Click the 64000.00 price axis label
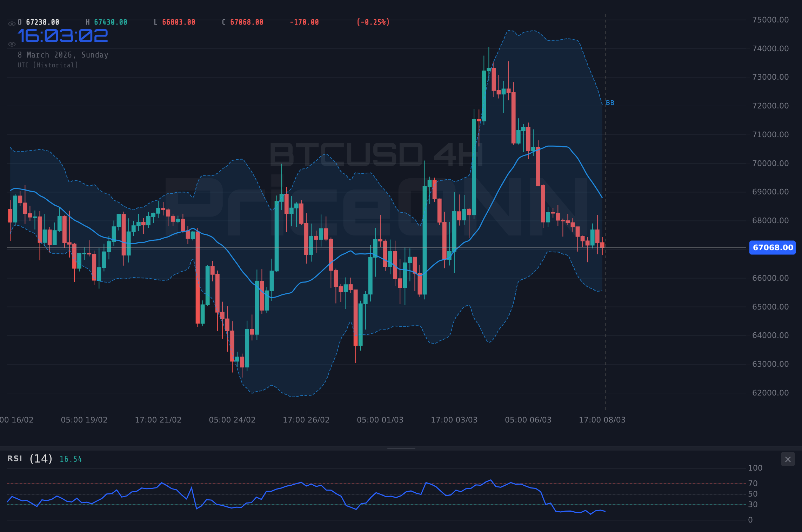802x532 pixels. click(x=770, y=335)
